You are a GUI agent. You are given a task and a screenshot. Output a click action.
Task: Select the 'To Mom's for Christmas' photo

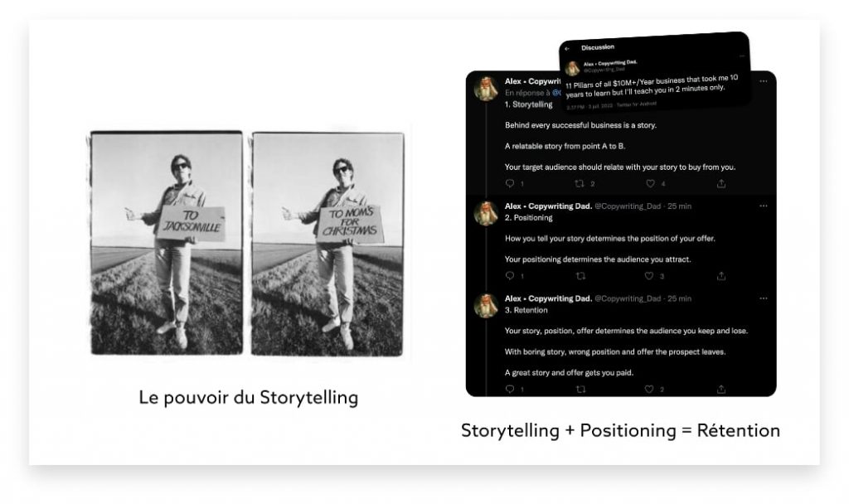(327, 242)
